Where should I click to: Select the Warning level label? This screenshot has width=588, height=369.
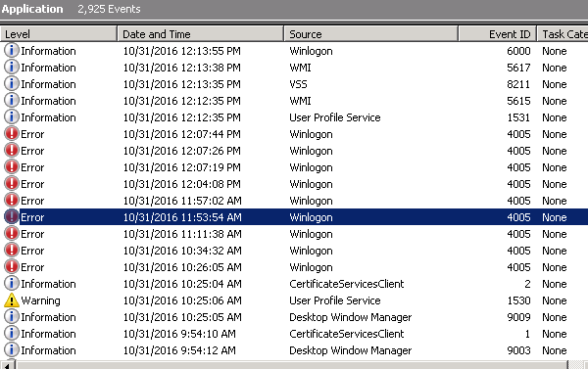click(40, 300)
